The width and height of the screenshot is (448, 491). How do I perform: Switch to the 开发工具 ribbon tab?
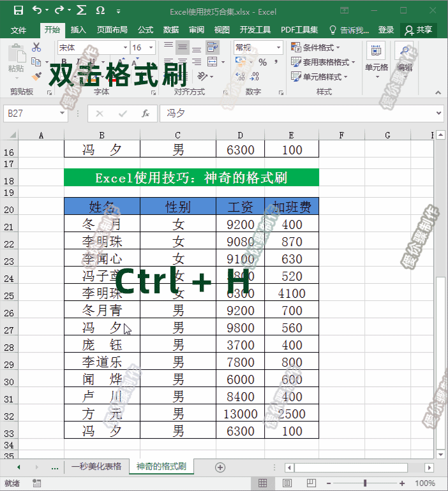click(x=255, y=30)
